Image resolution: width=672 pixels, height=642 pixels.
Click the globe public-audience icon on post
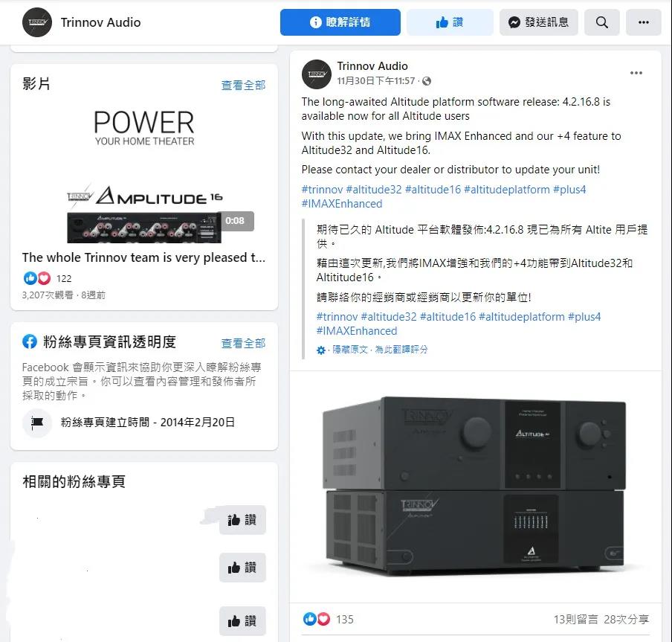point(427,81)
